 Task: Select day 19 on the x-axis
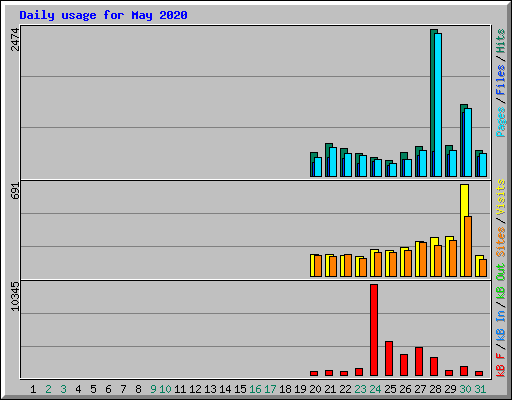[300, 389]
